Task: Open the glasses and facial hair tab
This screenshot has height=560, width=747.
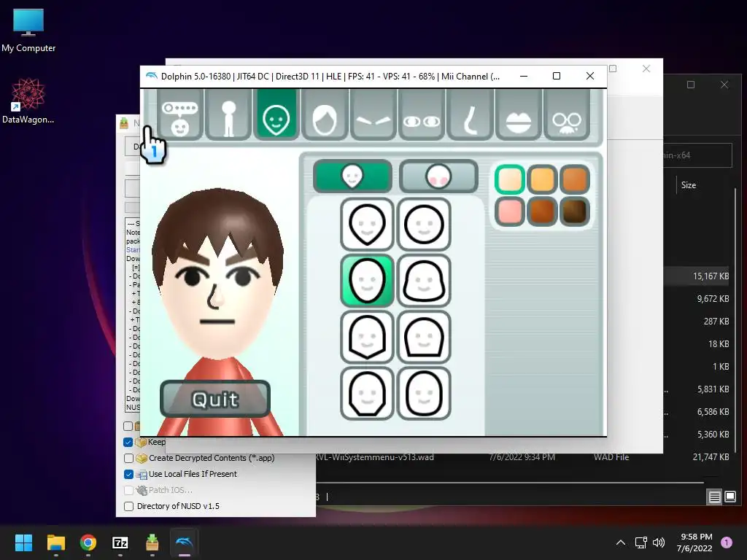Action: pos(567,115)
